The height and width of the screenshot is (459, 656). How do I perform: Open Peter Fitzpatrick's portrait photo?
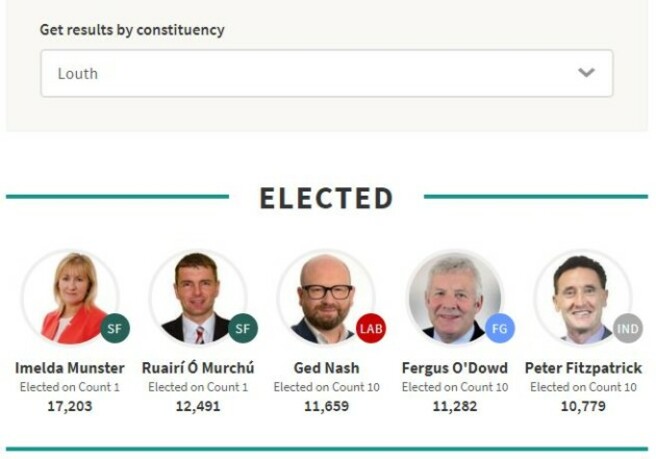pyautogui.click(x=583, y=298)
